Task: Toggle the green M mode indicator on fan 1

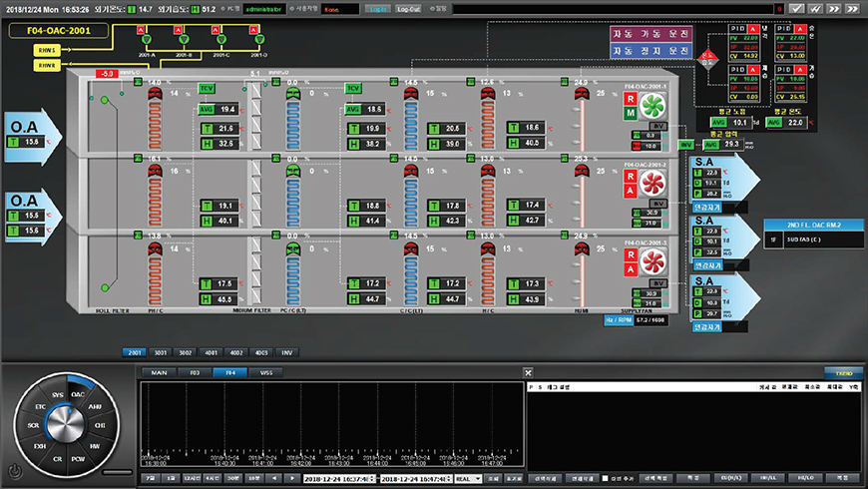Action: pyautogui.click(x=631, y=114)
